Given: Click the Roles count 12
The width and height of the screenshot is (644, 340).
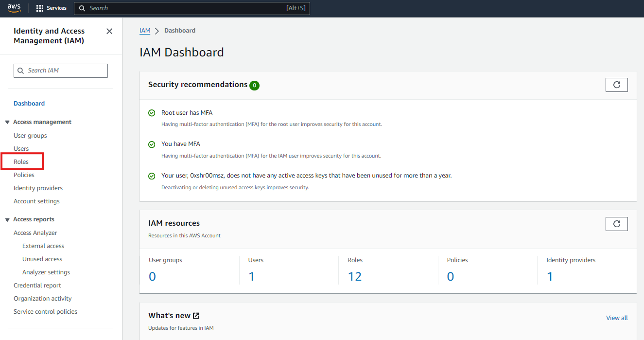Looking at the screenshot, I should click(355, 276).
